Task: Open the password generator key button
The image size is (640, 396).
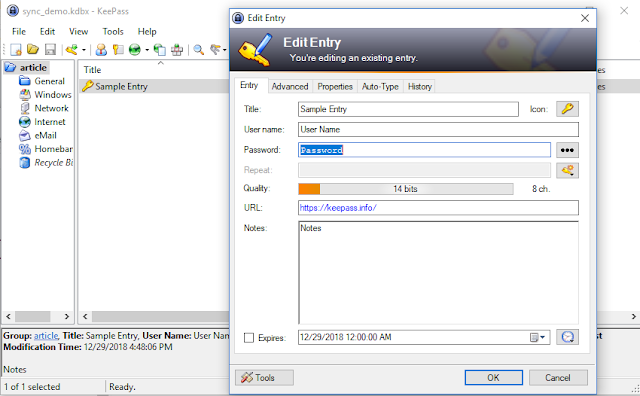Action: click(567, 170)
